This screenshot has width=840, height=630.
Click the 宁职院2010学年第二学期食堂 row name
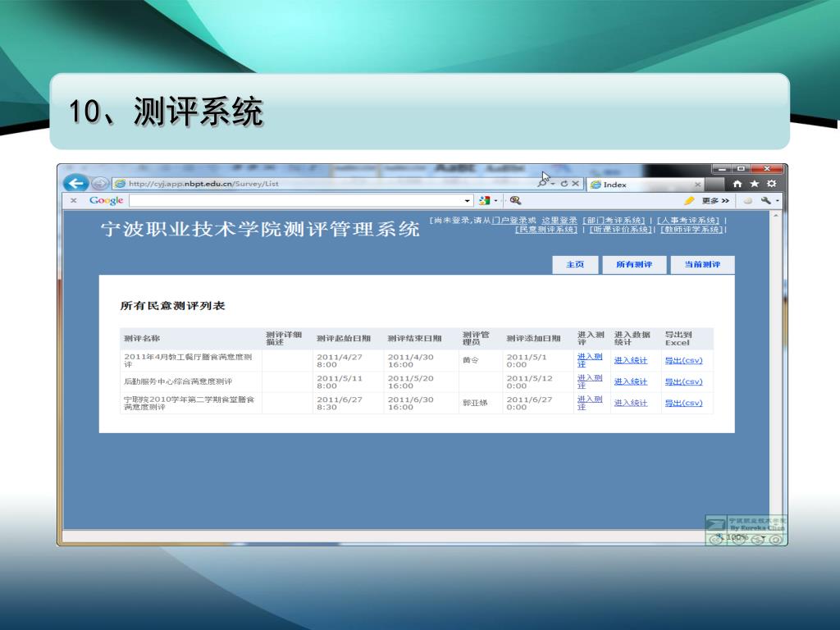[x=189, y=403]
